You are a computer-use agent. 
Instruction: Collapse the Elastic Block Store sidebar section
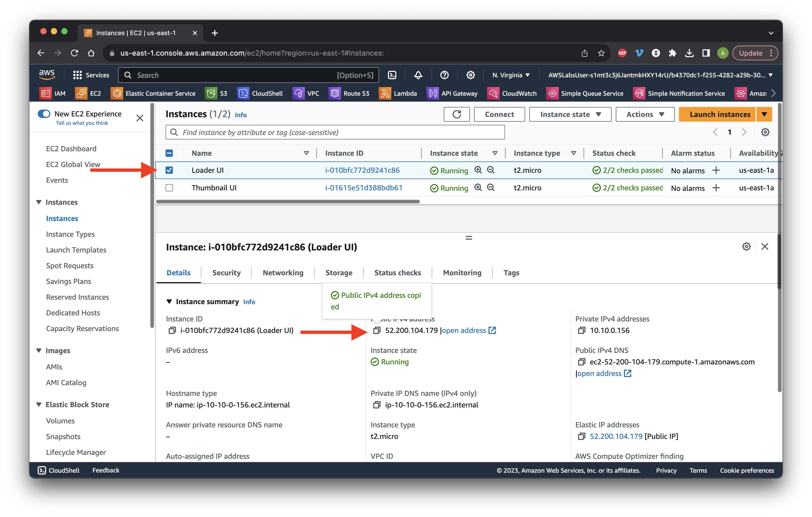tap(39, 405)
